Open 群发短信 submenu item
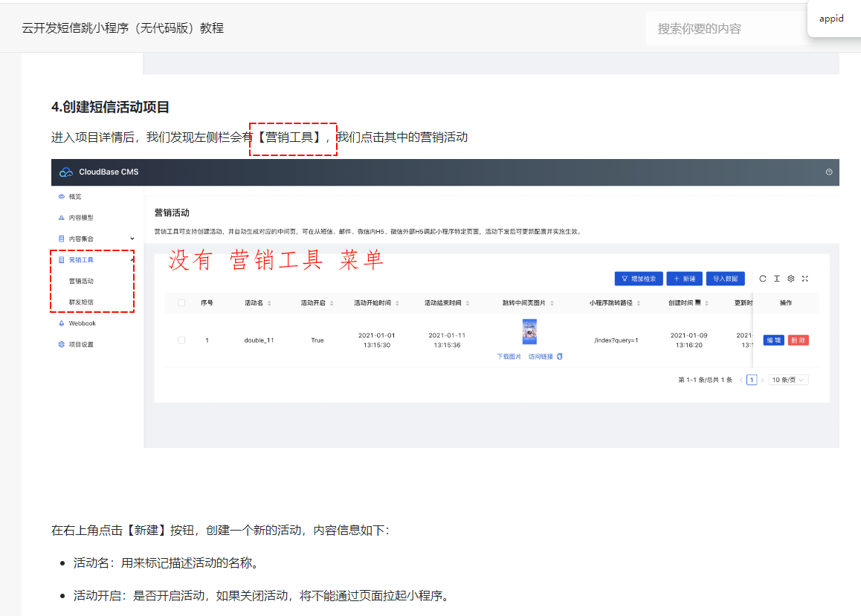The width and height of the screenshot is (861, 616). (81, 302)
